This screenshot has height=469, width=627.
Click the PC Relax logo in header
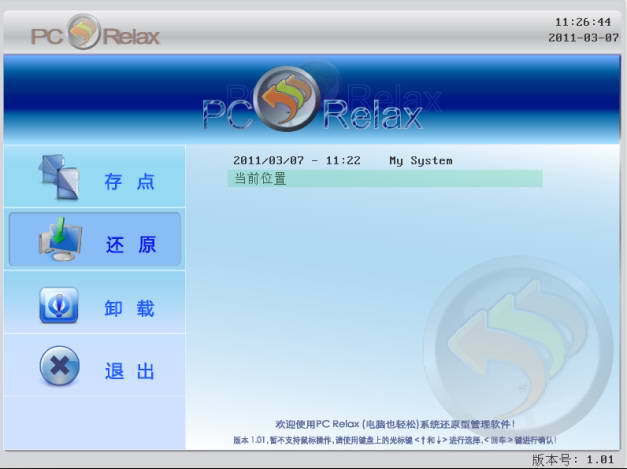(95, 32)
